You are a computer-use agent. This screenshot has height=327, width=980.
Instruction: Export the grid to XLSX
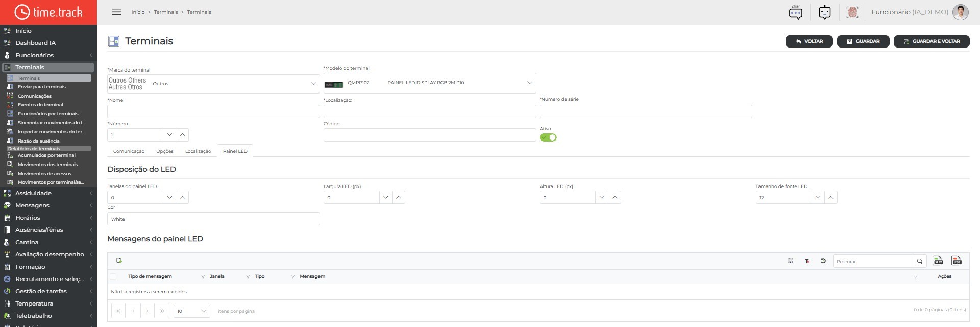pyautogui.click(x=938, y=261)
